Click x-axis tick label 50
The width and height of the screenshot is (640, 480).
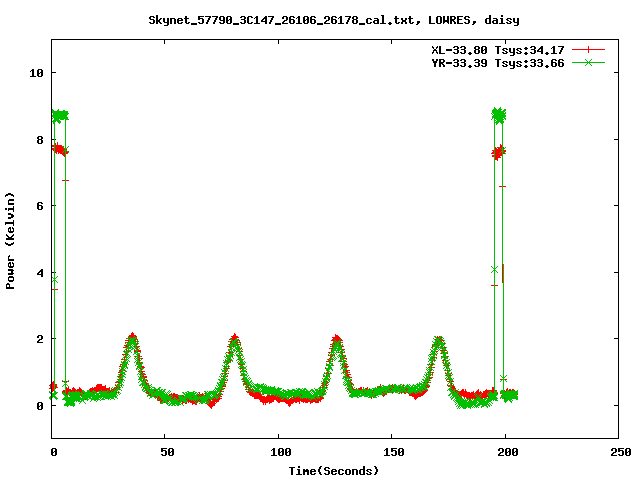[167, 452]
